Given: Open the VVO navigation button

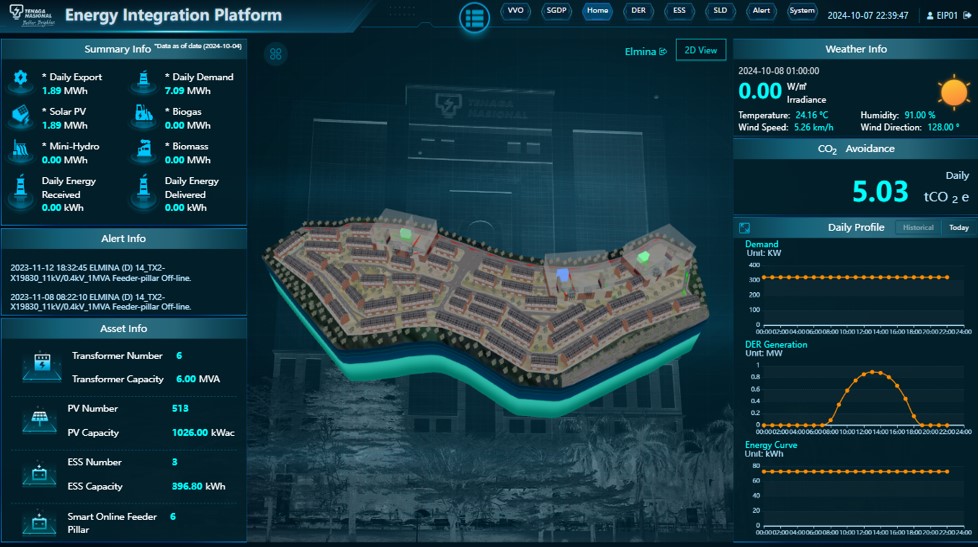Looking at the screenshot, I should pos(516,11).
